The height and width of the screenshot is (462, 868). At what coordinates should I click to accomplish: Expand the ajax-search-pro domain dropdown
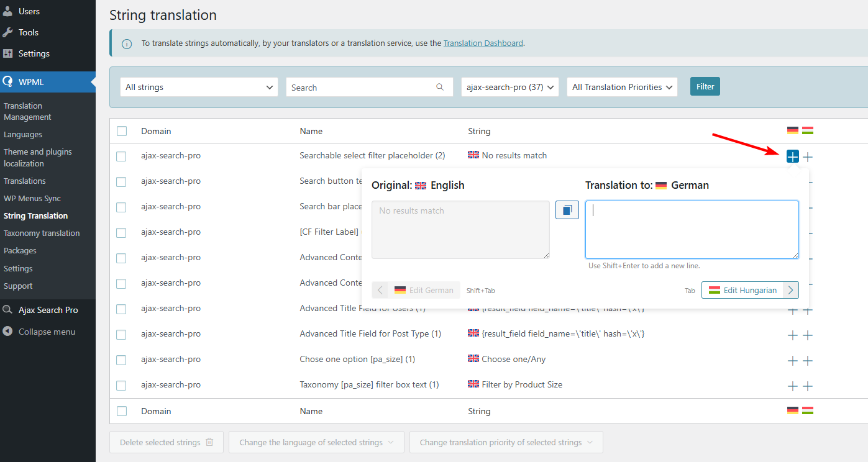[x=509, y=87]
